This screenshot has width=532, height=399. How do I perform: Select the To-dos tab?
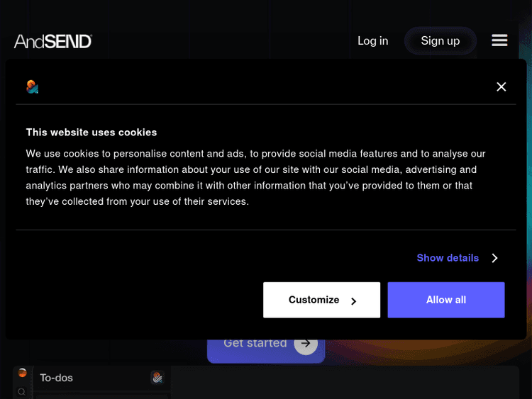click(57, 378)
